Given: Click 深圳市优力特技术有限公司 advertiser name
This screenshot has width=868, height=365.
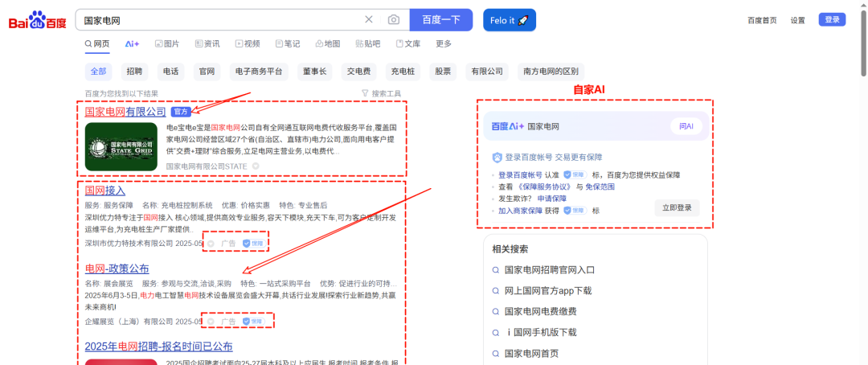Looking at the screenshot, I should [129, 243].
